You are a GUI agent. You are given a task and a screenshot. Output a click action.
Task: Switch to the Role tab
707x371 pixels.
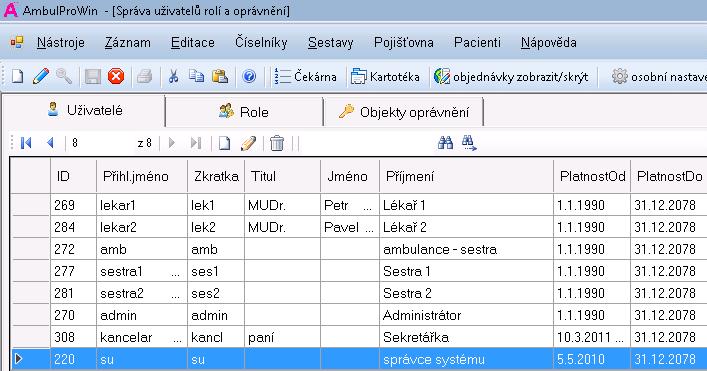click(244, 111)
